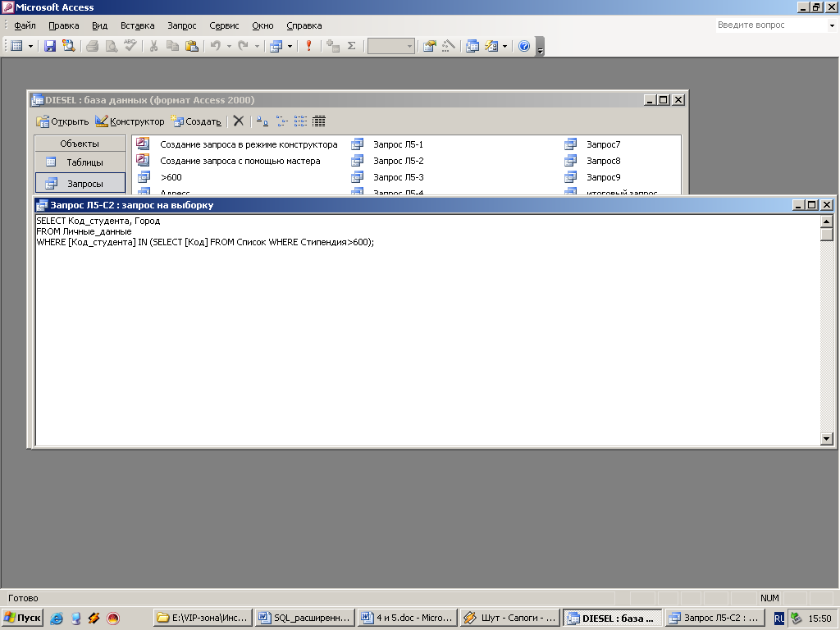
Task: Open the Запрос menu
Action: click(181, 25)
